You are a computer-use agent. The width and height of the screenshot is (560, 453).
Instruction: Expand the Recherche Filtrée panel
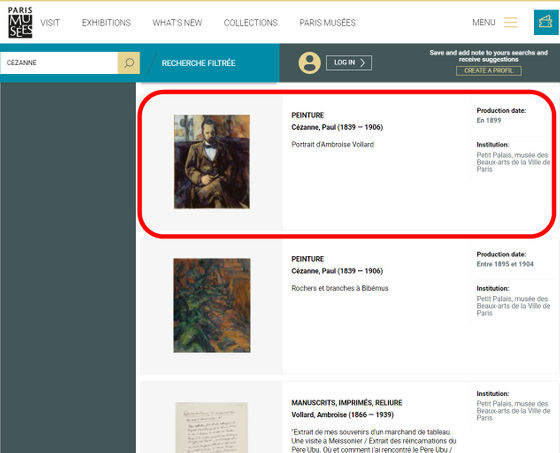tap(198, 63)
